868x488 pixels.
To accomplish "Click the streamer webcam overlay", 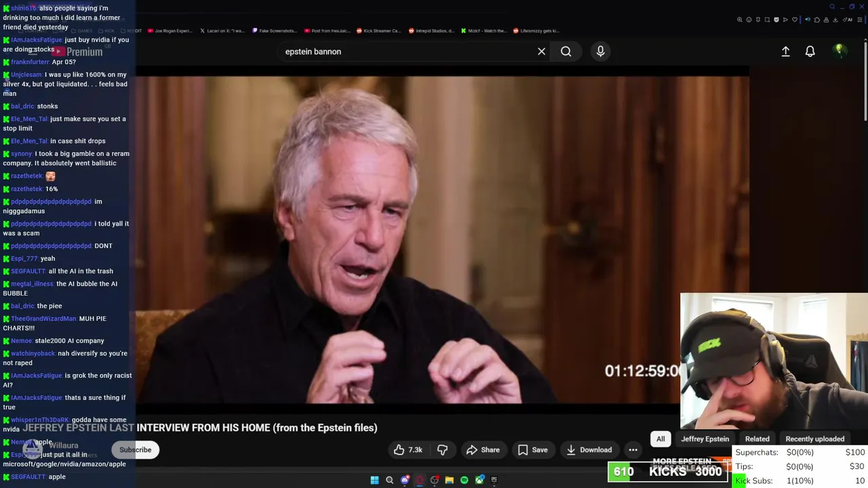I will click(x=774, y=361).
